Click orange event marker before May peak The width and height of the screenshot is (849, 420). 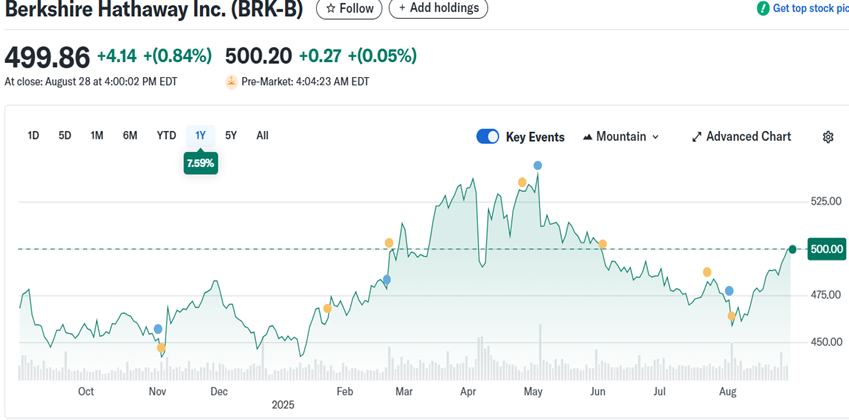(522, 182)
